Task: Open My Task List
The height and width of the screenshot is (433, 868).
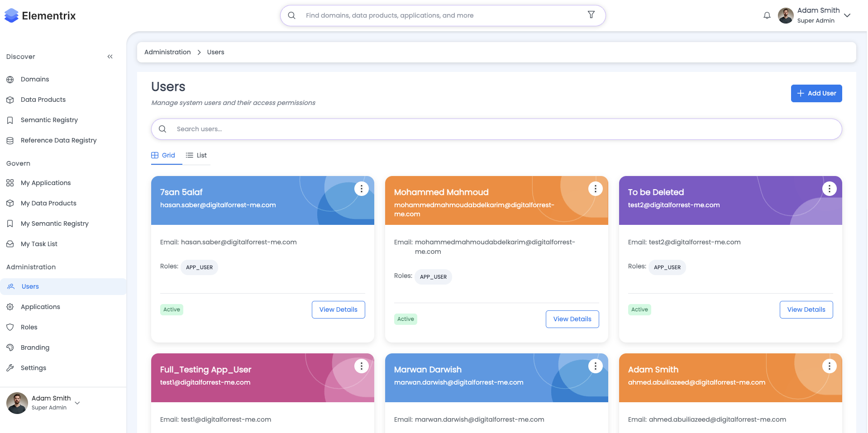Action: 39,244
